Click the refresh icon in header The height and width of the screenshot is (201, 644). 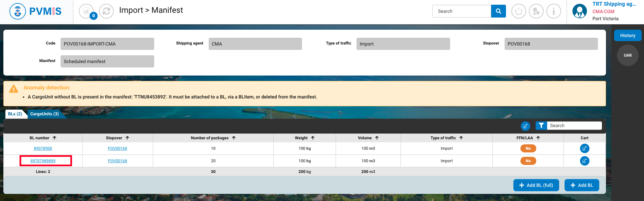pyautogui.click(x=106, y=11)
